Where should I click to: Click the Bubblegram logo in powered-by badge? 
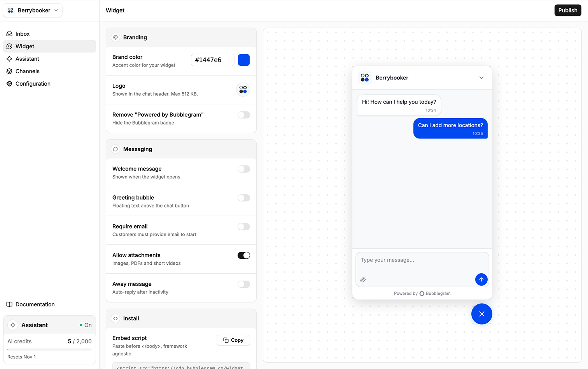point(422,293)
